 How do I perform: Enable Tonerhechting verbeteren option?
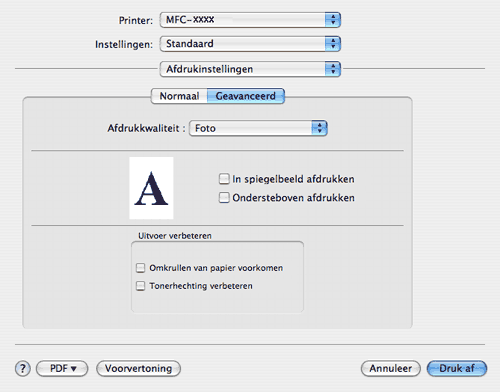click(140, 286)
